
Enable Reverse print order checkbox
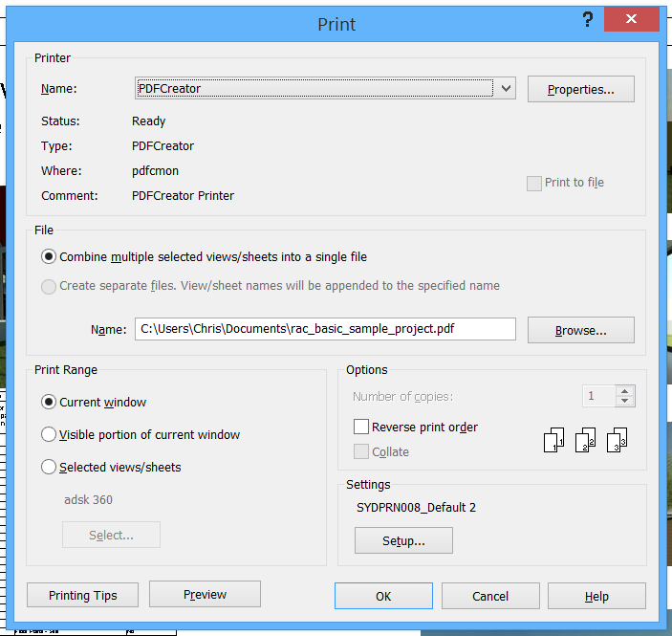(x=361, y=428)
